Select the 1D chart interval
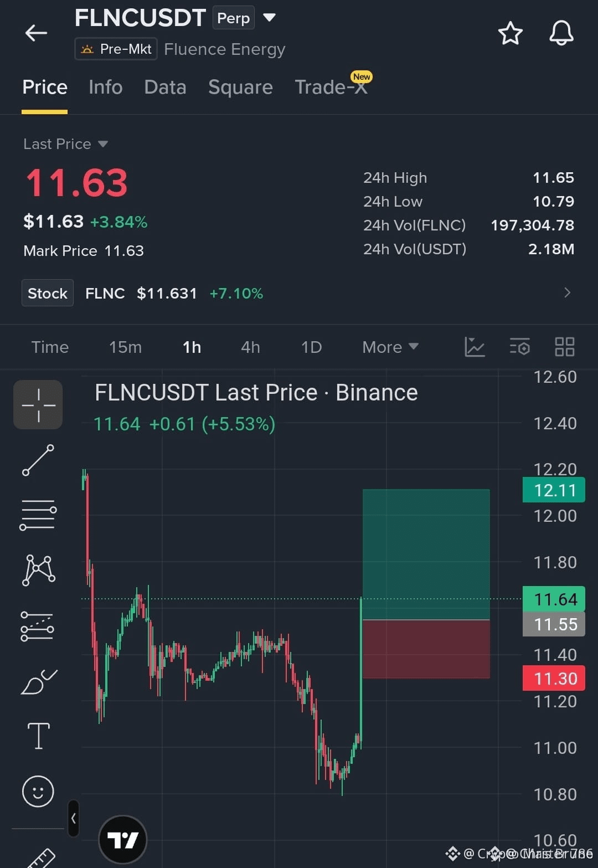This screenshot has height=868, width=598. [311, 347]
